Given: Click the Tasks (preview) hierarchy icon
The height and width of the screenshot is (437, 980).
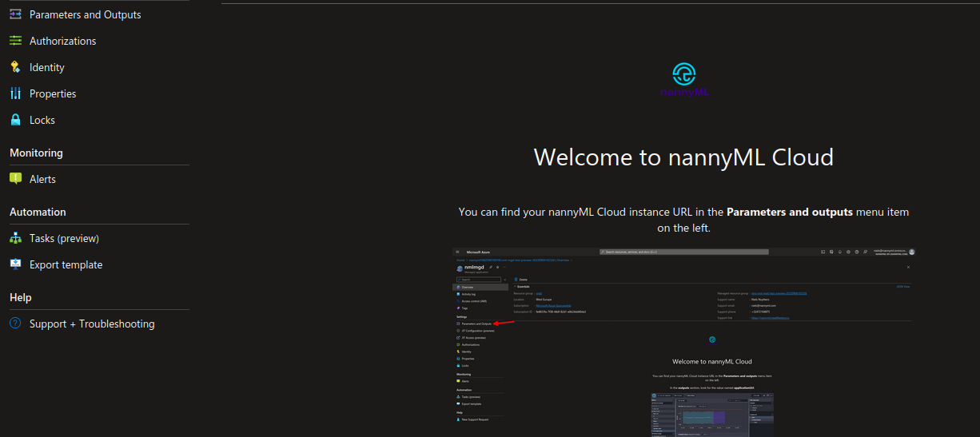Looking at the screenshot, I should tap(15, 238).
